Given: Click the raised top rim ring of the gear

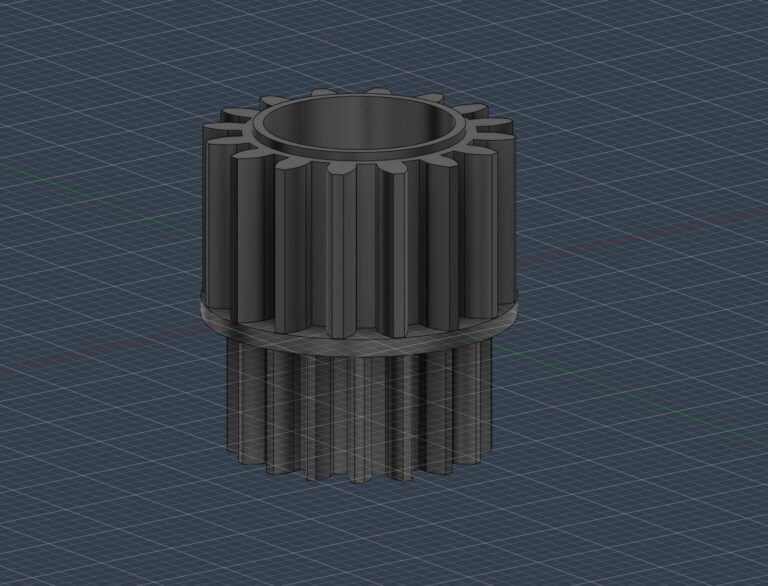Looking at the screenshot, I should point(360,154).
